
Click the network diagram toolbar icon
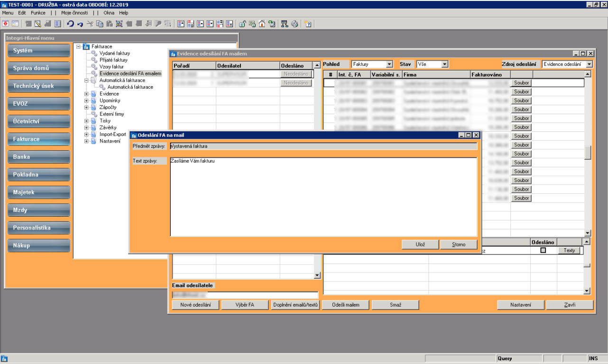pos(285,24)
